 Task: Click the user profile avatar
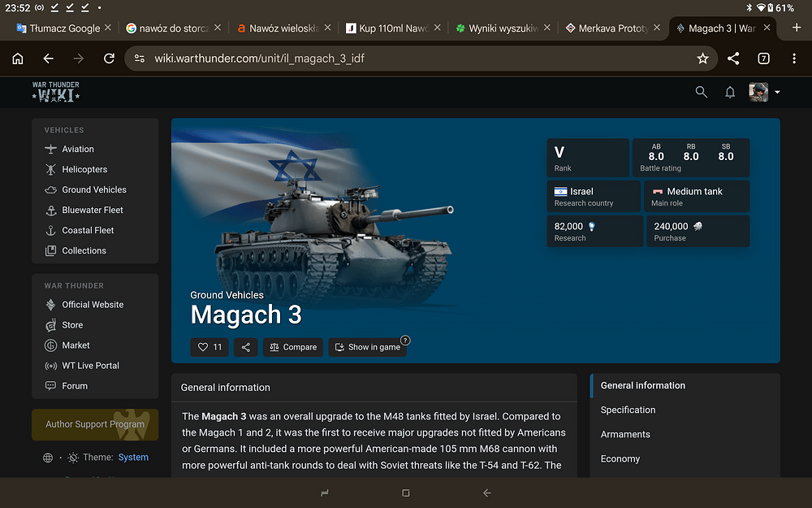[758, 92]
